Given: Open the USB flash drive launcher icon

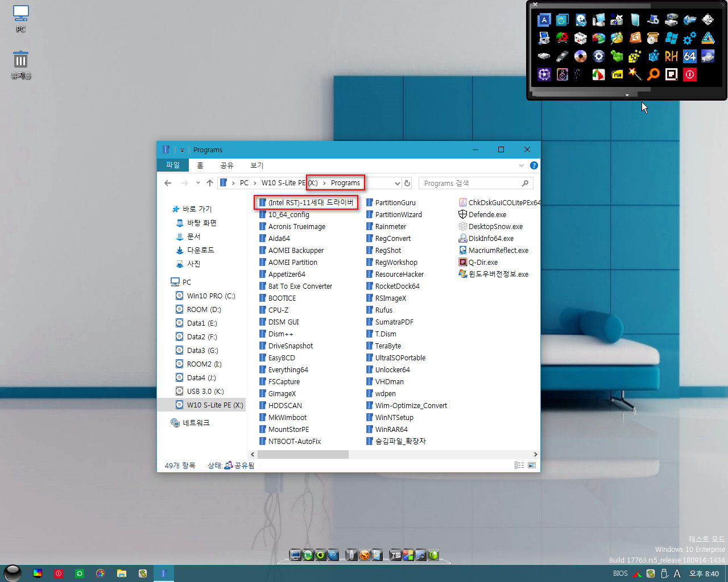Looking at the screenshot, I should click(562, 56).
